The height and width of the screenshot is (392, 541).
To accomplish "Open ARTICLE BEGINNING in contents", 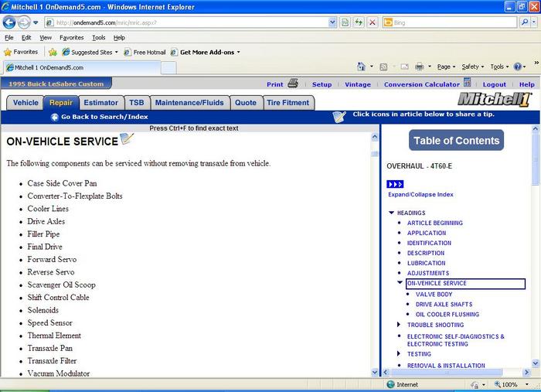I will click(434, 223).
